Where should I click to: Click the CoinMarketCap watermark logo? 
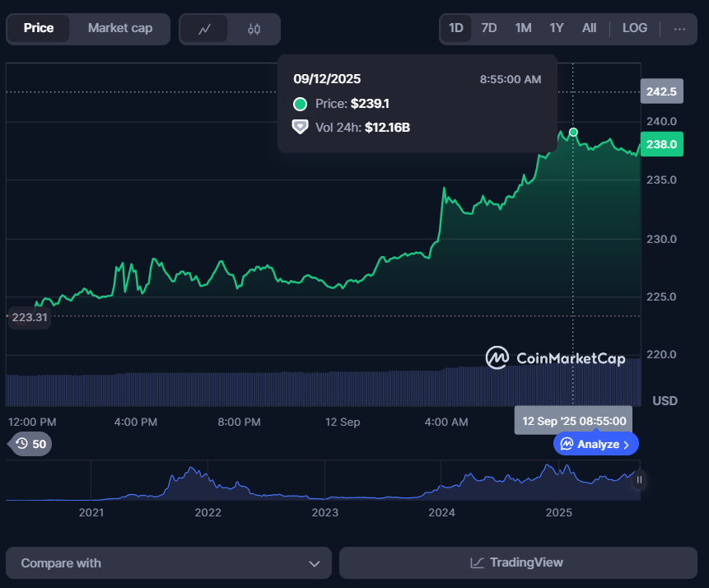(x=497, y=357)
